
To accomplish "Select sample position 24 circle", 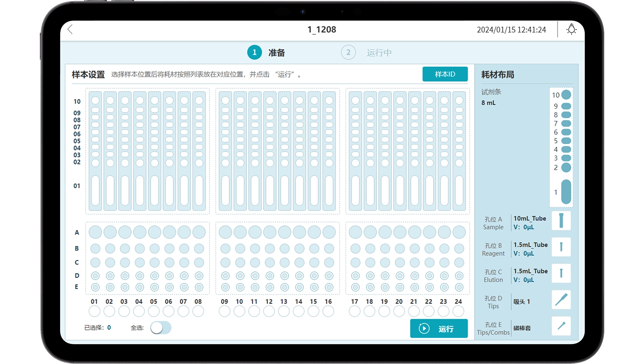I will click(458, 311).
